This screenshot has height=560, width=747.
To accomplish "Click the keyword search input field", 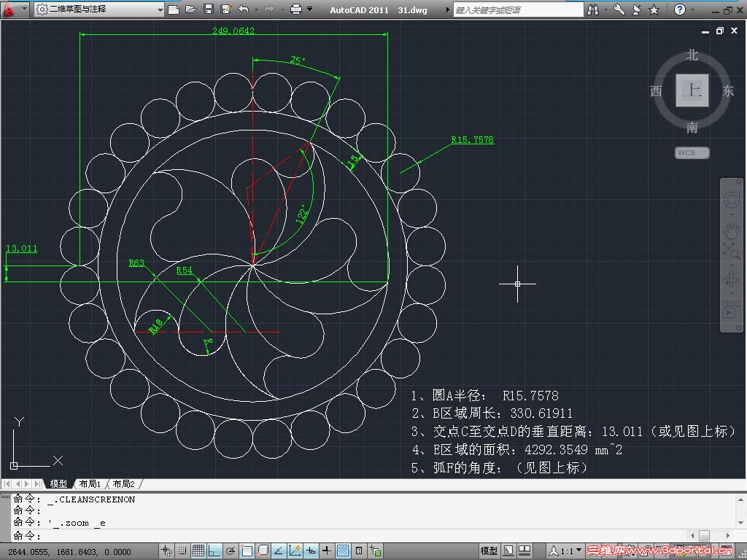I will 519,9.
